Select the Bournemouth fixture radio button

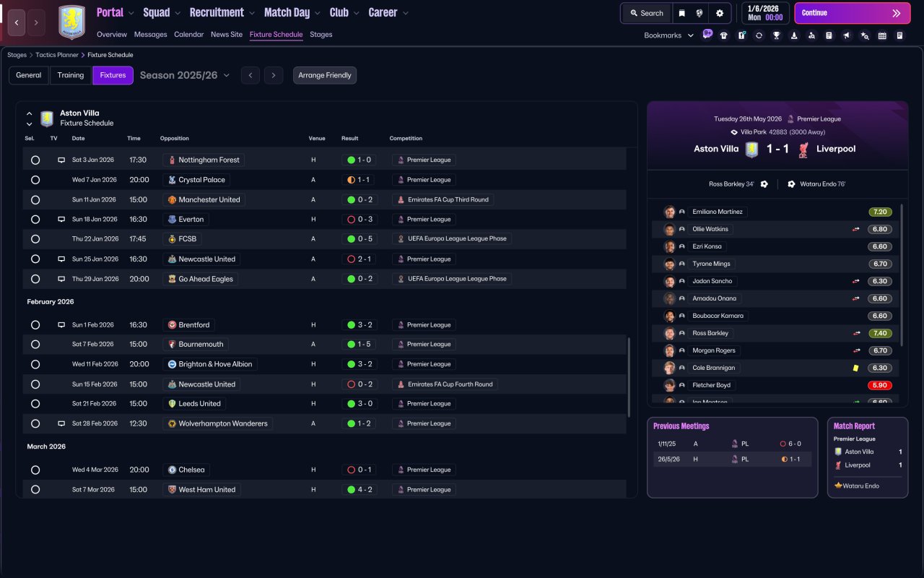[x=35, y=345]
